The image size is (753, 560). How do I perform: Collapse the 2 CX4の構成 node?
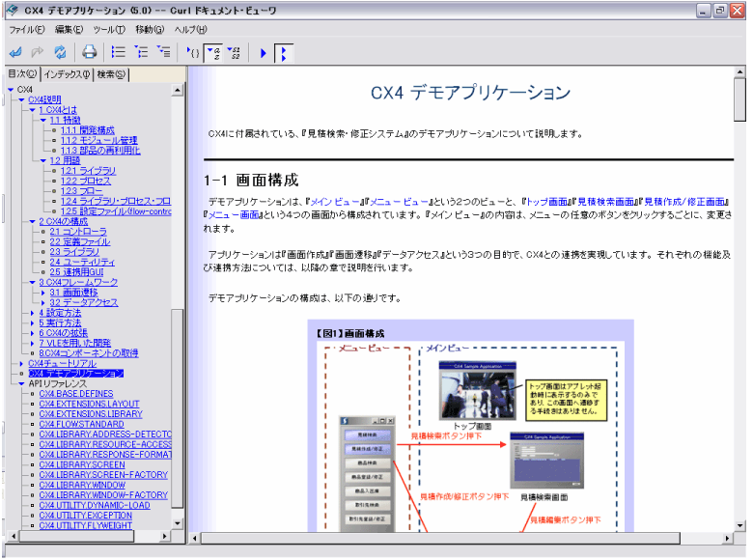coord(33,221)
